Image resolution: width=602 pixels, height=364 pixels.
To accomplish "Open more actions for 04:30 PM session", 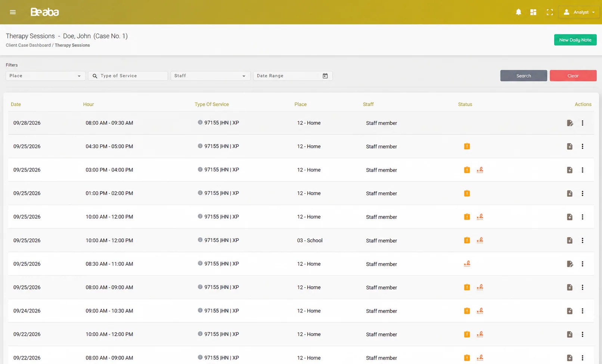I will (x=582, y=146).
